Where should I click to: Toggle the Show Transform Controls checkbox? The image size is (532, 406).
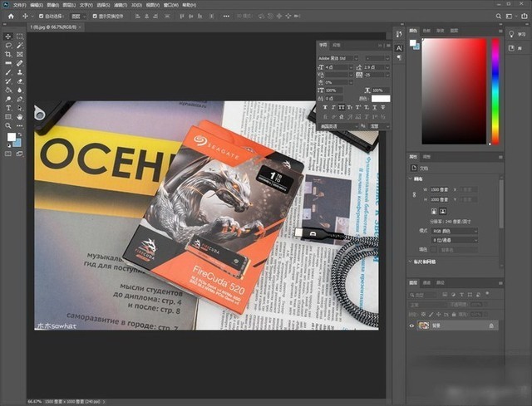[x=95, y=16]
